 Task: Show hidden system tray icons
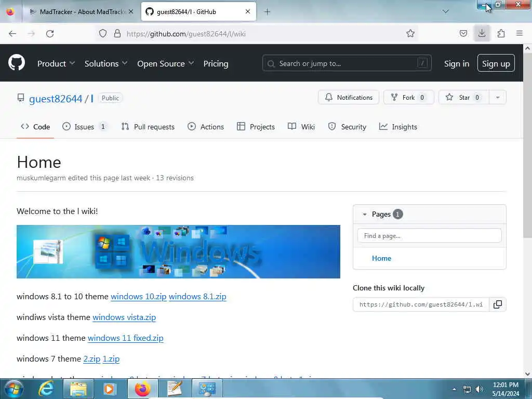tap(454, 389)
